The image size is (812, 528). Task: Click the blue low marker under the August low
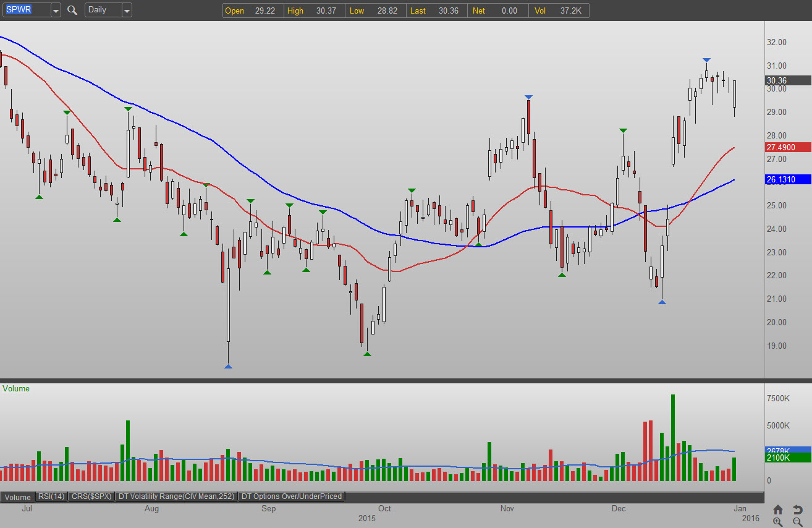(x=228, y=367)
